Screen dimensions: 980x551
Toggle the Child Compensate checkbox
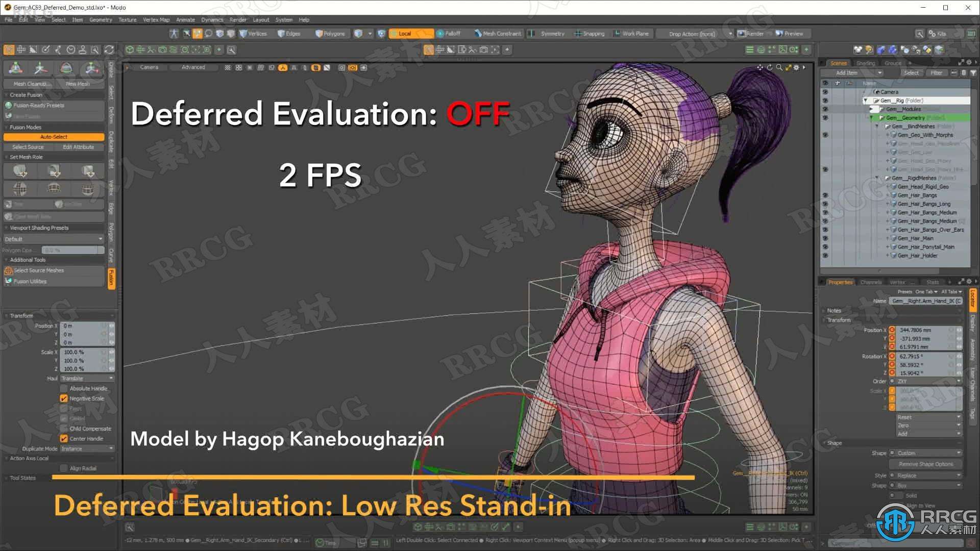tap(64, 429)
